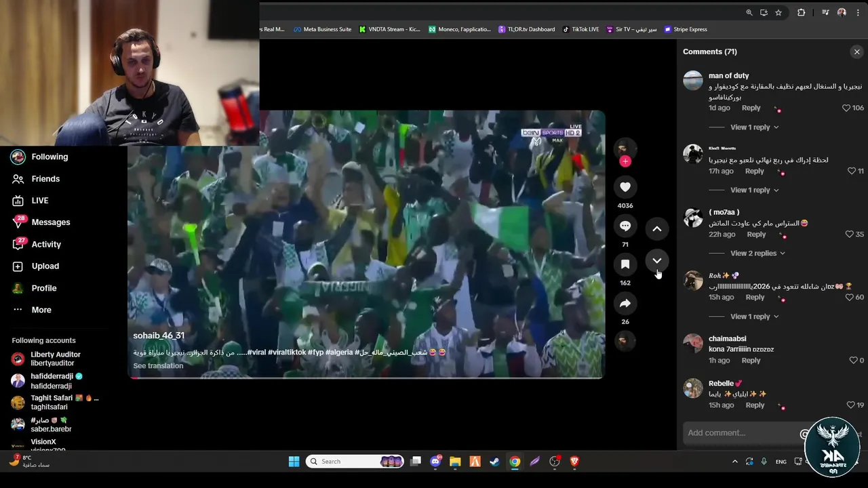Image resolution: width=868 pixels, height=488 pixels.
Task: Like the video with the heart icon
Action: tap(625, 187)
